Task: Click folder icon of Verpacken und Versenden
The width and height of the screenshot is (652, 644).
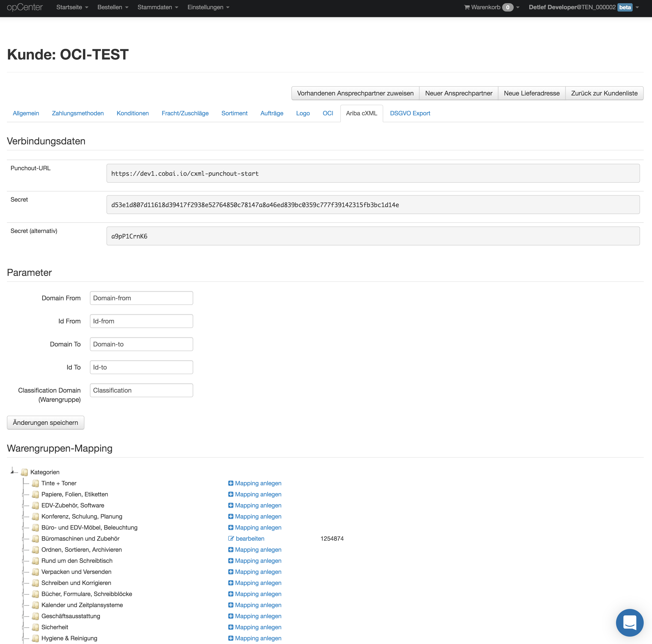Action: pos(36,572)
